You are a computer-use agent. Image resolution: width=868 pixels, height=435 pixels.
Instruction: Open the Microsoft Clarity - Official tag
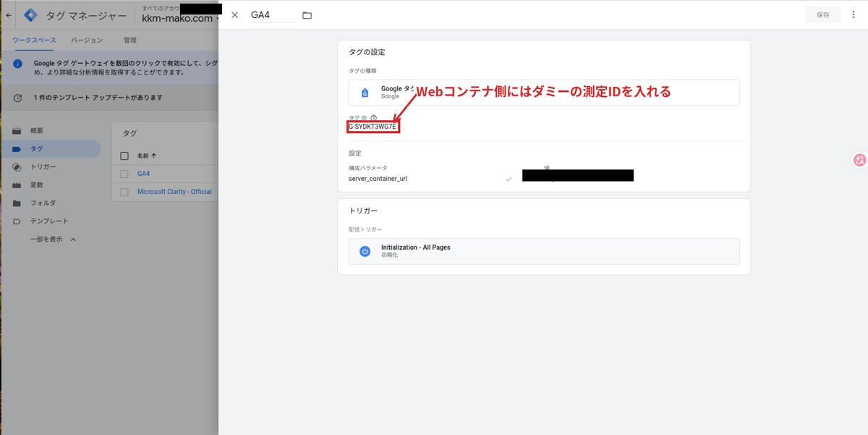pos(174,192)
